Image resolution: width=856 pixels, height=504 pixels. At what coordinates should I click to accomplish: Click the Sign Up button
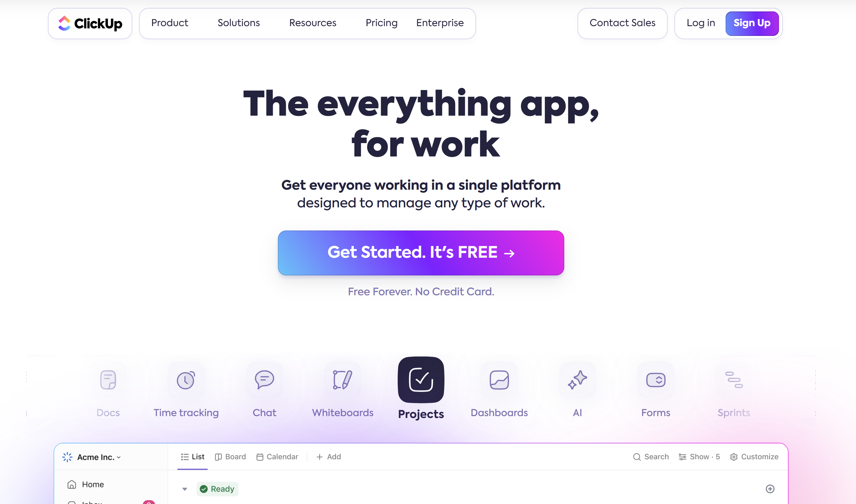coord(752,23)
